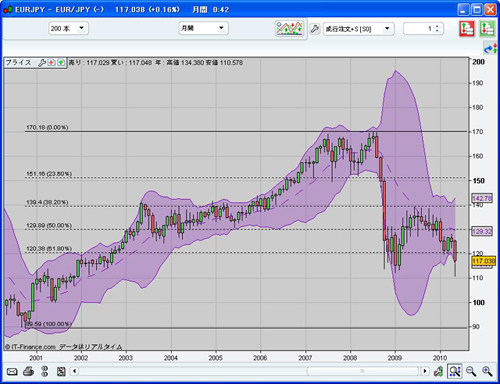Click the 129.89 (50.00%) Fibonacci label

click(x=49, y=226)
